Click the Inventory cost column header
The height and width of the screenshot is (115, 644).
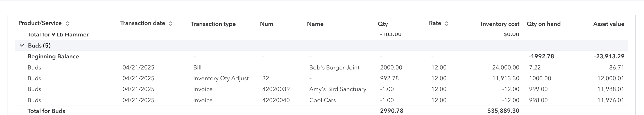(500, 24)
